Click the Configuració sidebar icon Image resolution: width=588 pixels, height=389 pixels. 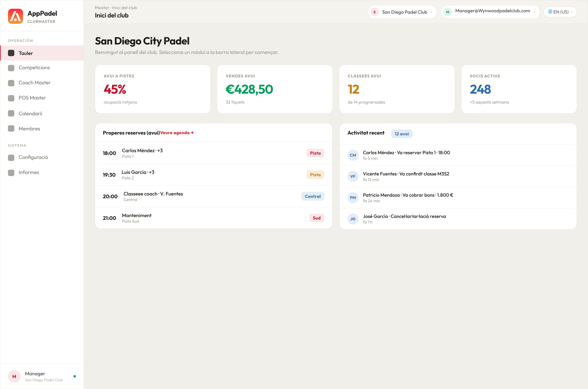tap(11, 158)
